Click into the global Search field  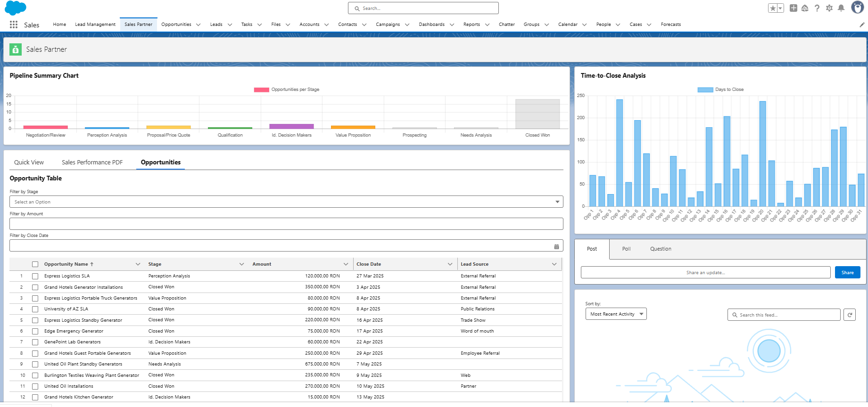coord(423,8)
